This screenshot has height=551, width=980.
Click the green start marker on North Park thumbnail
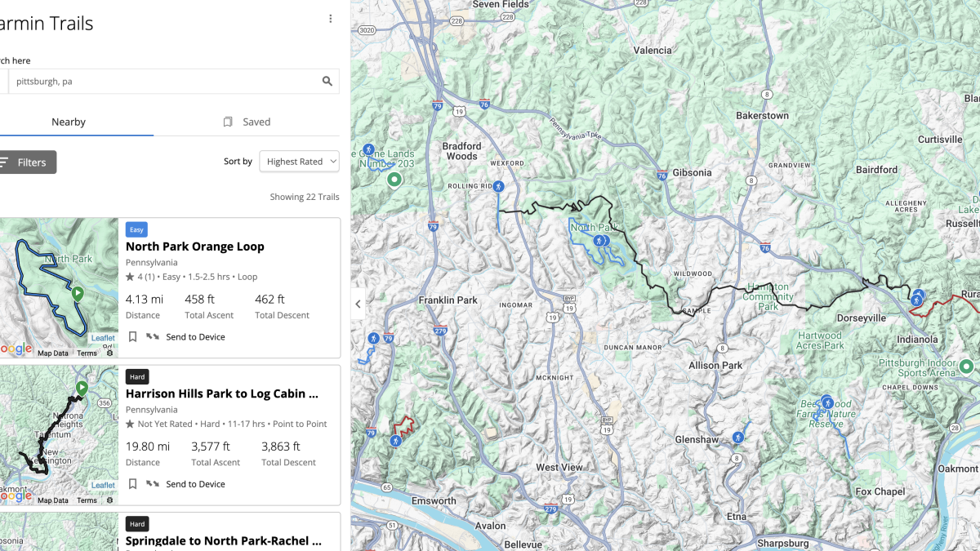(78, 293)
